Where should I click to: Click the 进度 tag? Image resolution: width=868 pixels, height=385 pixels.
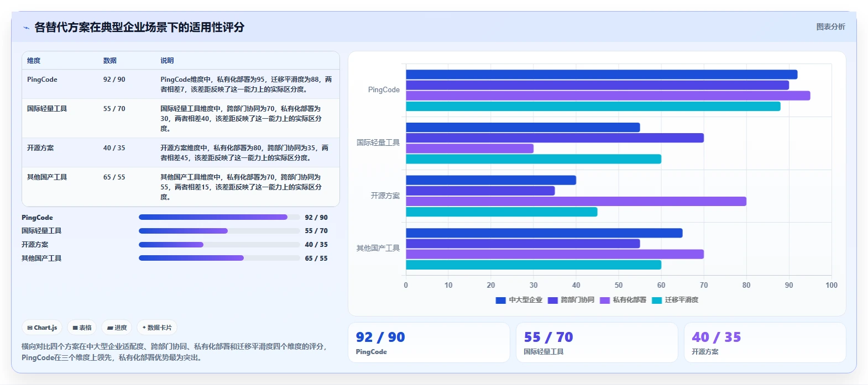pos(117,328)
